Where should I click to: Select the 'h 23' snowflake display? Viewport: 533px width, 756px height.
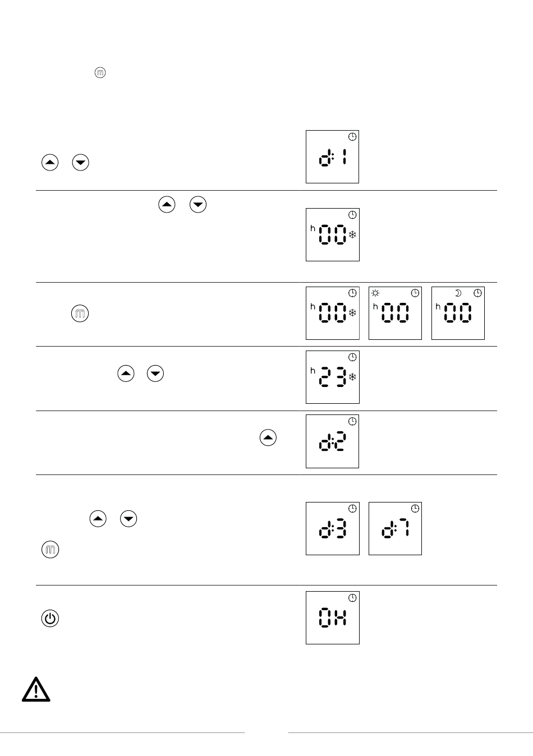(333, 377)
